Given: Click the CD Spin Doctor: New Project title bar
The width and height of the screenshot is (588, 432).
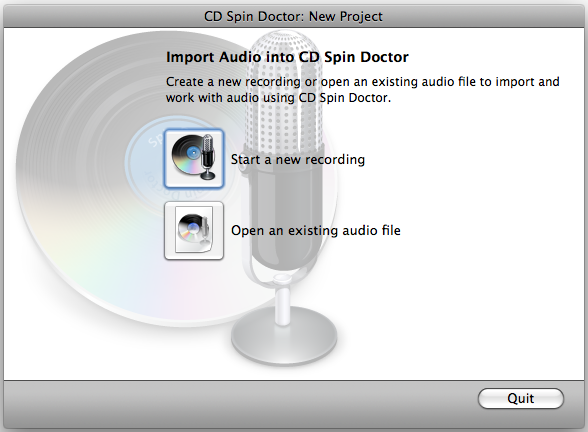Looking at the screenshot, I should click(x=294, y=17).
